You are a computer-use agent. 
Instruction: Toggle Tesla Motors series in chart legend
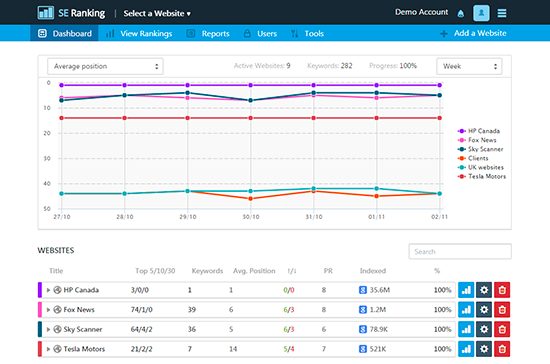[x=482, y=177]
